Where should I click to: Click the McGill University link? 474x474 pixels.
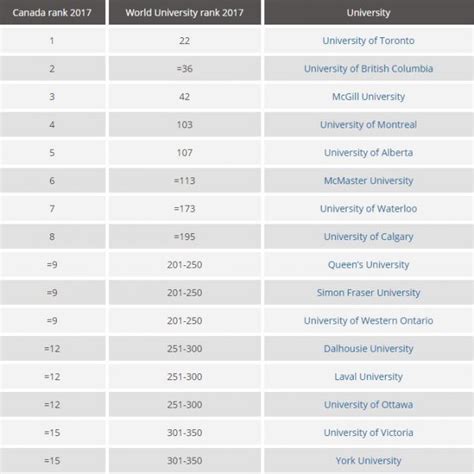(x=368, y=97)
